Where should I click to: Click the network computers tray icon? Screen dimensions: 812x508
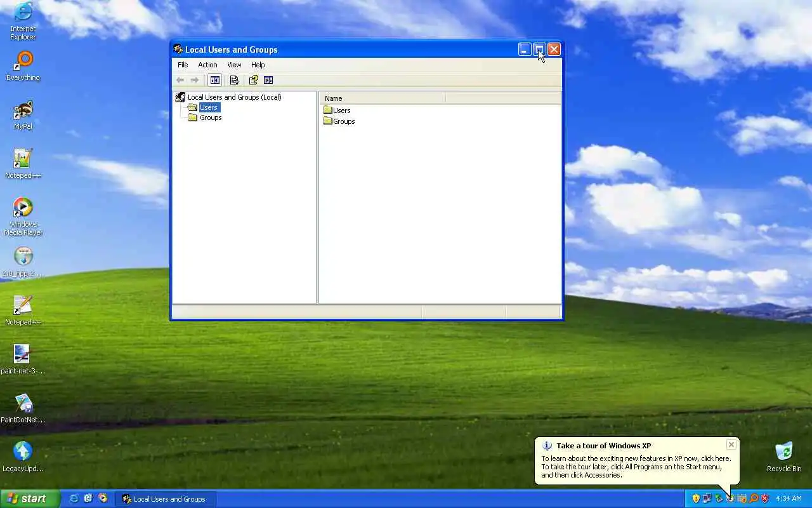click(x=707, y=499)
